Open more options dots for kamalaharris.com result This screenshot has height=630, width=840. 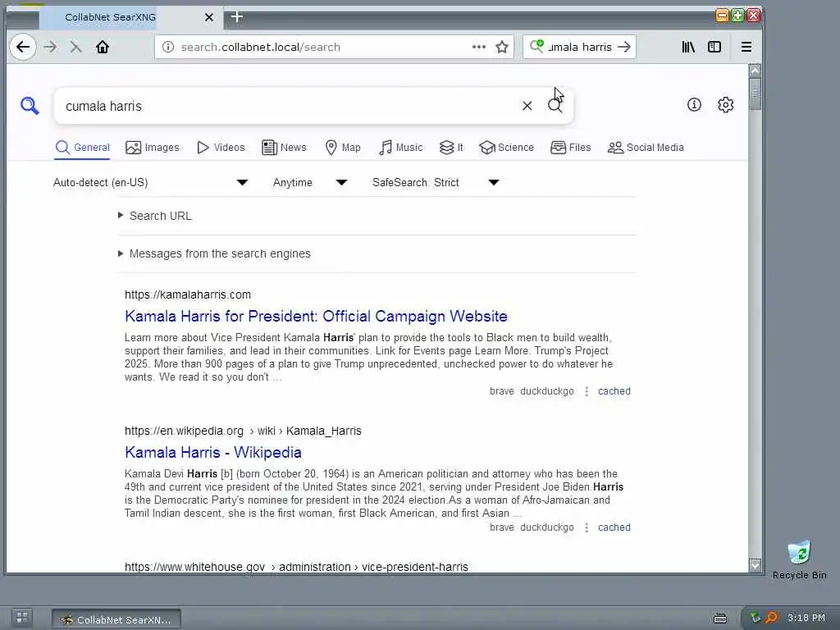587,391
